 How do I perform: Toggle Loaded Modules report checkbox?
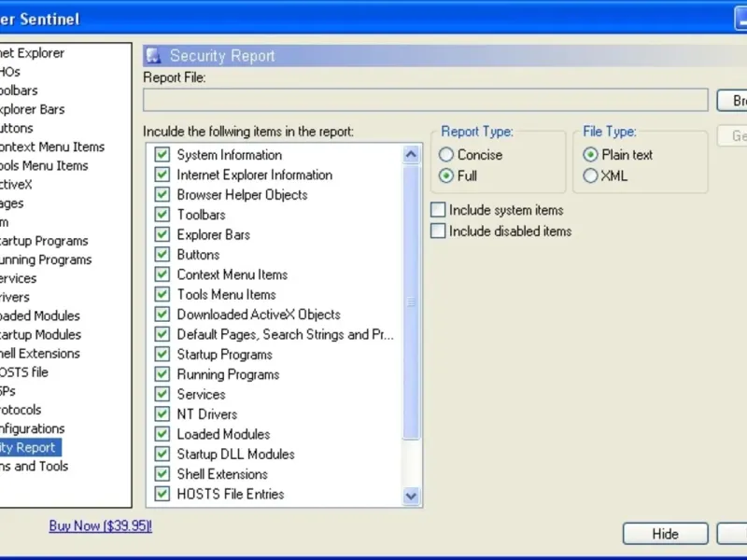(162, 434)
